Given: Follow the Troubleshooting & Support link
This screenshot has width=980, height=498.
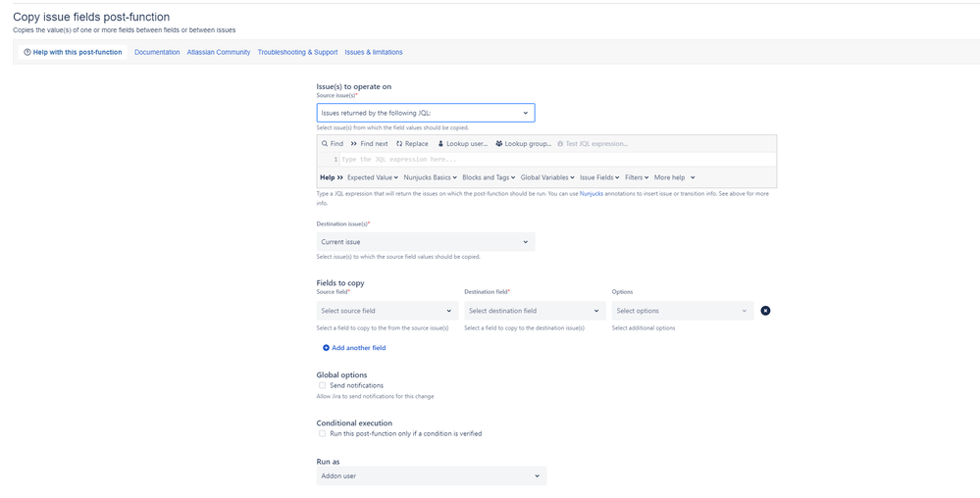Looking at the screenshot, I should (297, 53).
